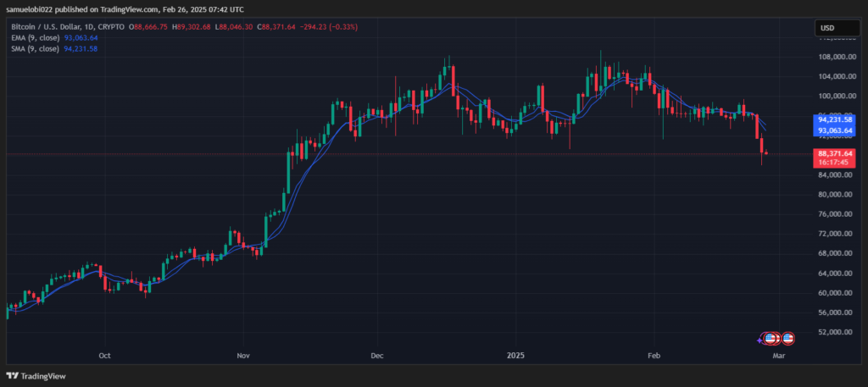Image resolution: width=868 pixels, height=387 pixels.
Task: Click the 76,000.00 price axis label
Action: coord(834,214)
